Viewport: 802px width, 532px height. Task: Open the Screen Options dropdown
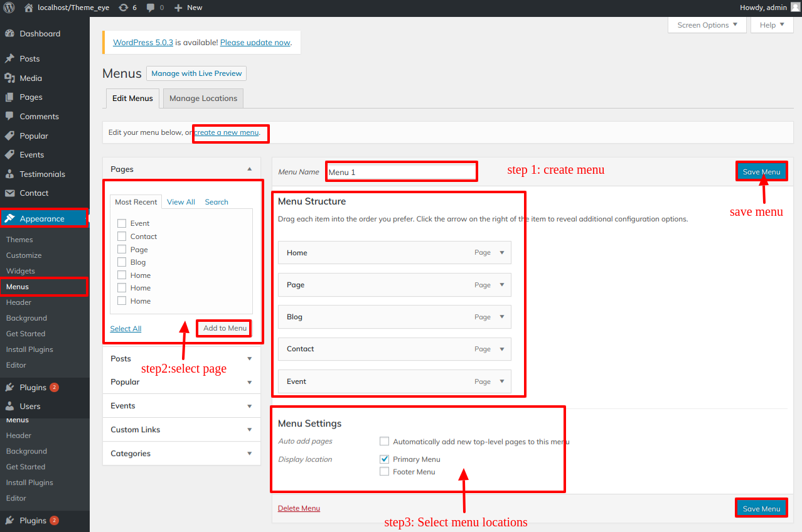[707, 25]
